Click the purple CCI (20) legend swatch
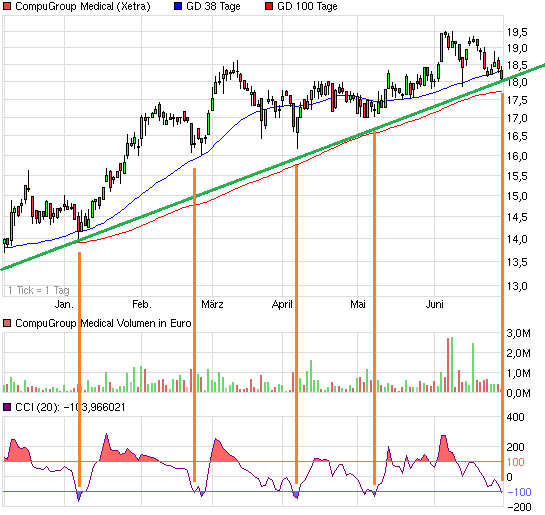 [7, 407]
